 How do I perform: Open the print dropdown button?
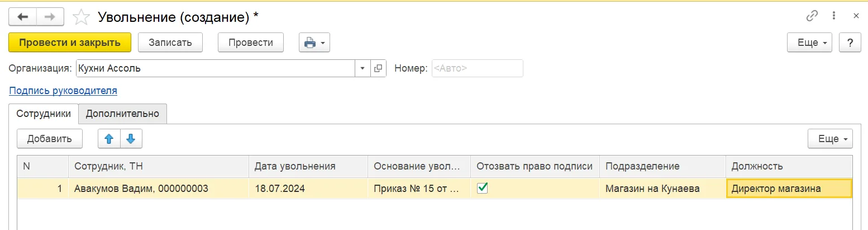315,43
